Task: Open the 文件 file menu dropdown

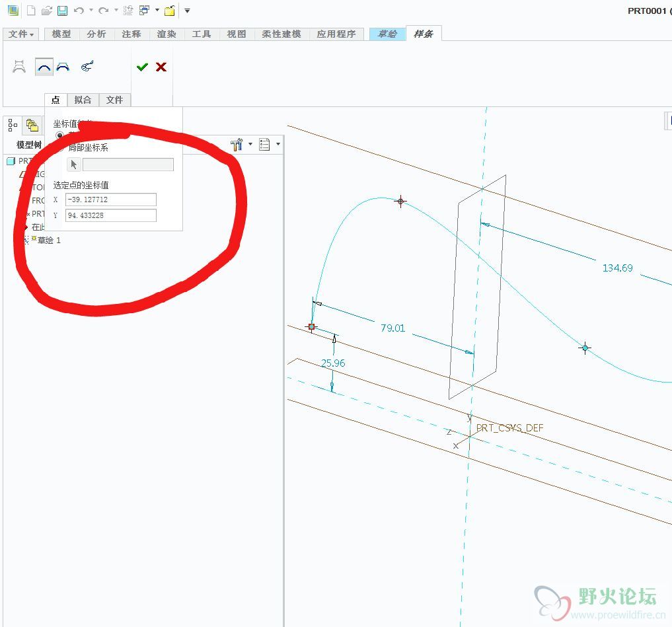Action: 20,34
